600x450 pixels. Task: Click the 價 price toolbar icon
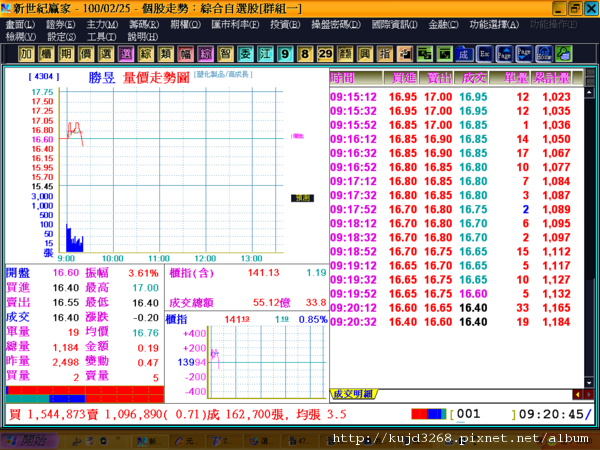click(86, 54)
